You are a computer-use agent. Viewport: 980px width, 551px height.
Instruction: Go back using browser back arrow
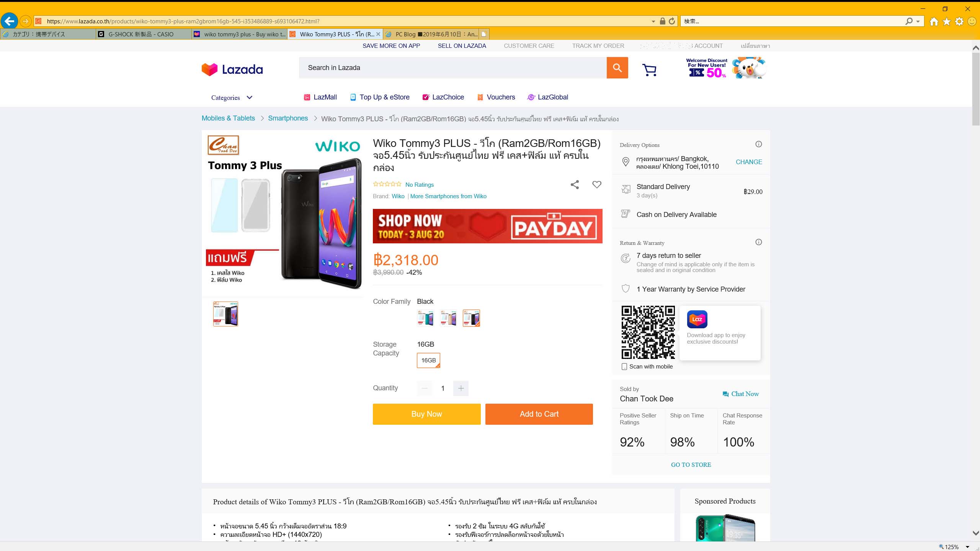(x=9, y=21)
